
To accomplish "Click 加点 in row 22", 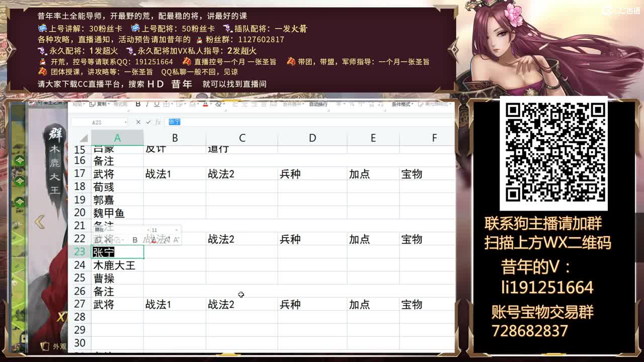I will 373,239.
